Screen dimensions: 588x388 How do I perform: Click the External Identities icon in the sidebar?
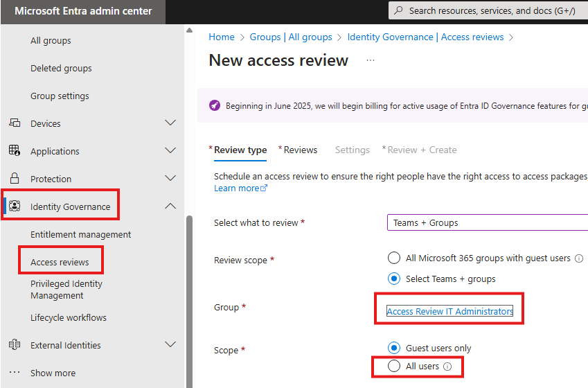15,344
